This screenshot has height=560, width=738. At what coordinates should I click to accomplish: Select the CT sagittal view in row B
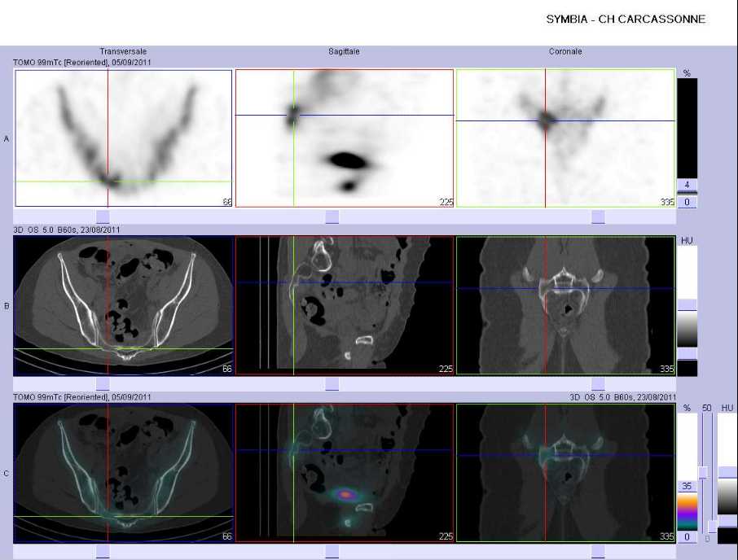pyautogui.click(x=345, y=305)
